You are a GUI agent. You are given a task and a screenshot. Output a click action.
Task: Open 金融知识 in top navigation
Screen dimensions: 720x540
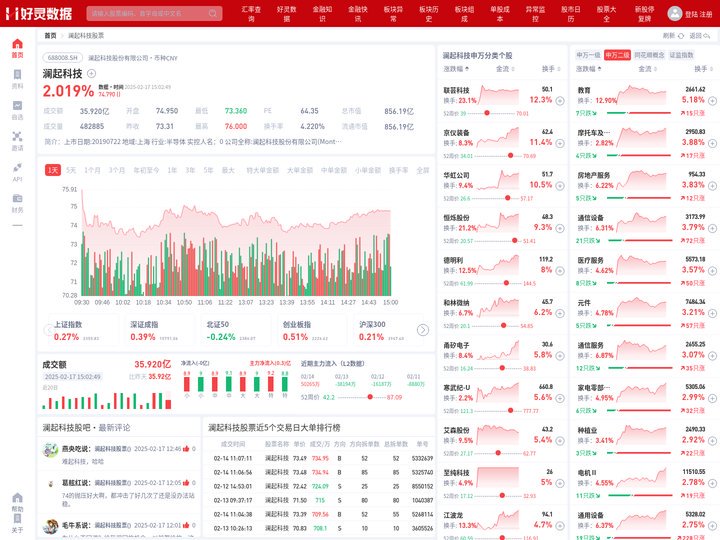(x=322, y=14)
